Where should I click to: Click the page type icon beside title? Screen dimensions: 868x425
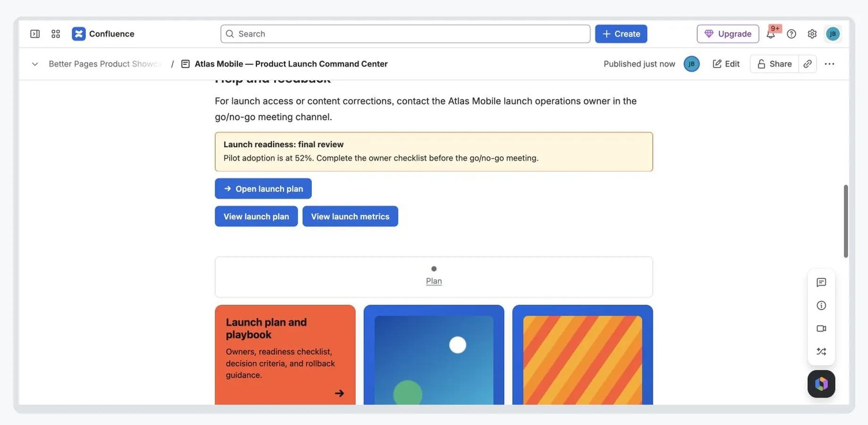[x=185, y=64]
